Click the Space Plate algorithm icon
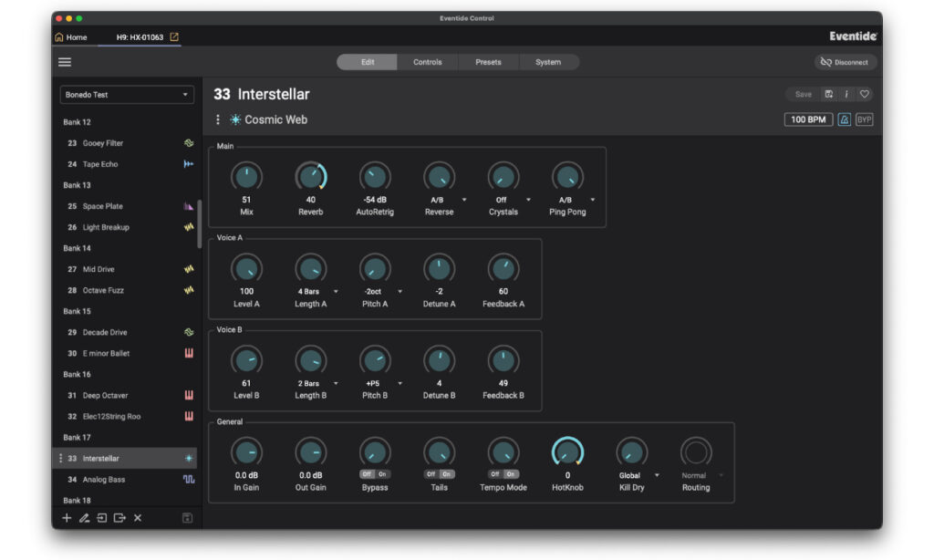Viewport: 934px width, 560px height. (x=189, y=206)
